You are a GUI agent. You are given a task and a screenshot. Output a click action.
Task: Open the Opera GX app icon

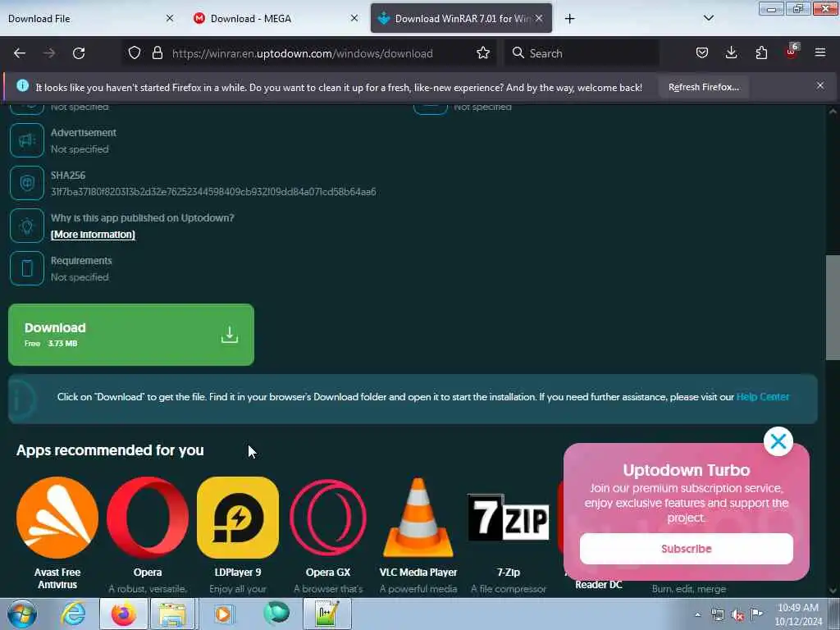pos(328,518)
